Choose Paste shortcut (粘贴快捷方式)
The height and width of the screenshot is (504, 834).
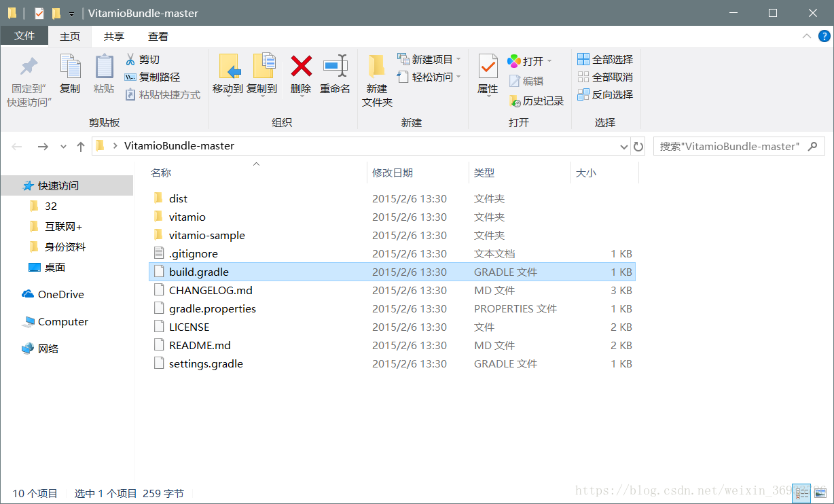(x=163, y=95)
